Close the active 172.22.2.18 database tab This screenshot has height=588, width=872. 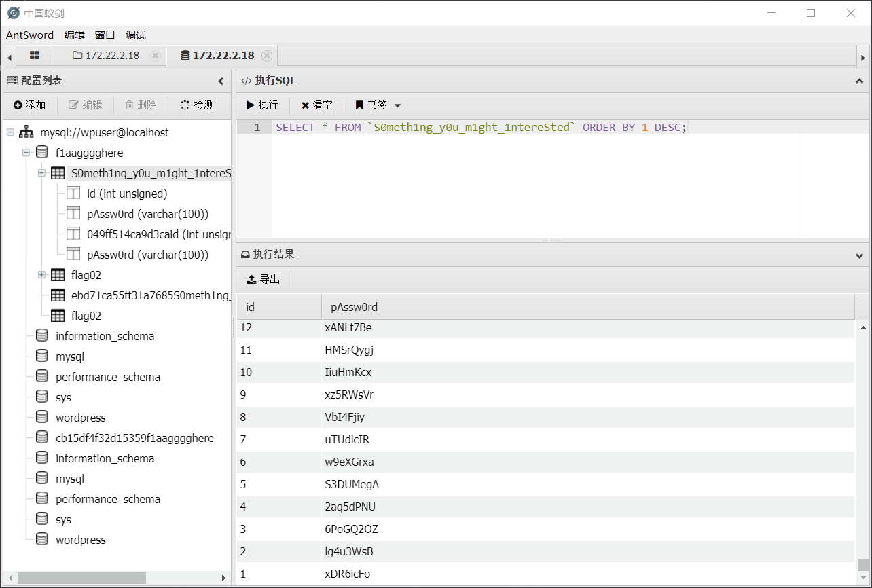point(267,56)
